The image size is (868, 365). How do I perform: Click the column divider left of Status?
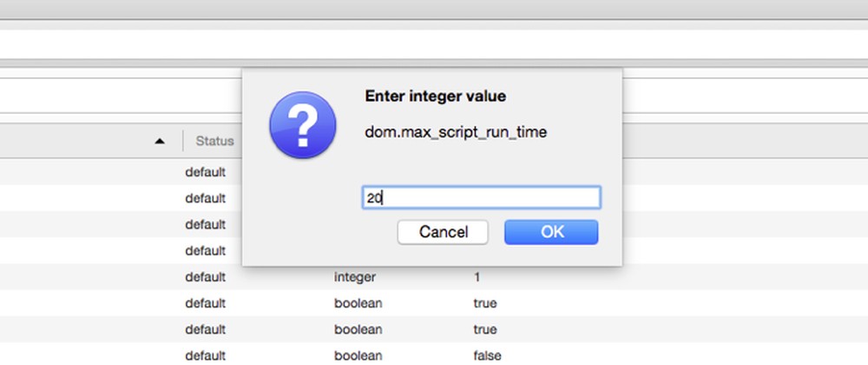[183, 141]
